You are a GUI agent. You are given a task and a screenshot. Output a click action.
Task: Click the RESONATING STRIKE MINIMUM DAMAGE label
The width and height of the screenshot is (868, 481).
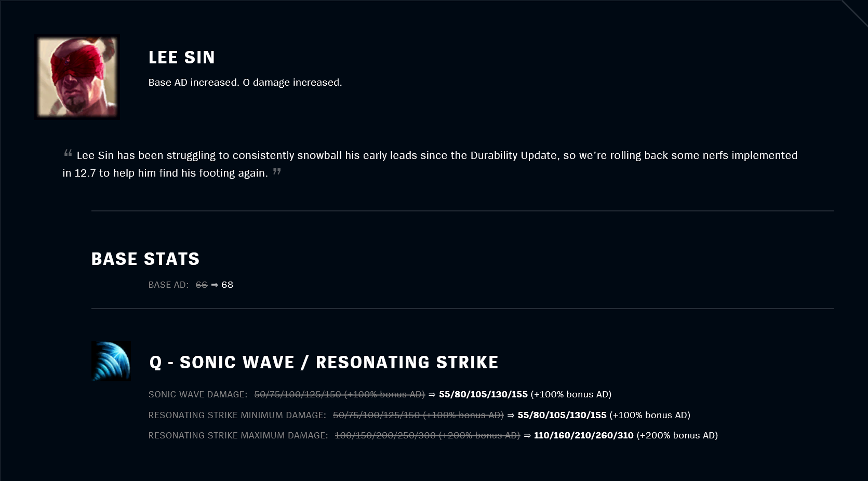click(237, 415)
